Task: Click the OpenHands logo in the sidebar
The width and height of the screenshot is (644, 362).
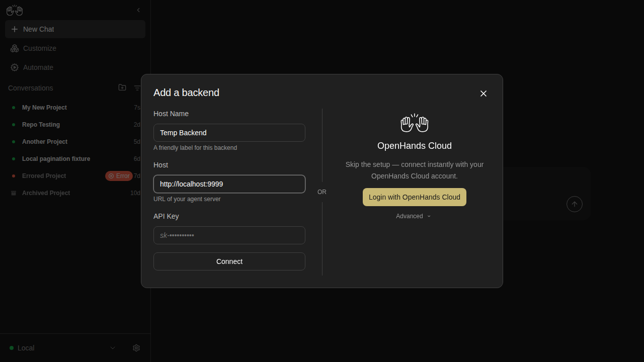Action: [x=15, y=10]
